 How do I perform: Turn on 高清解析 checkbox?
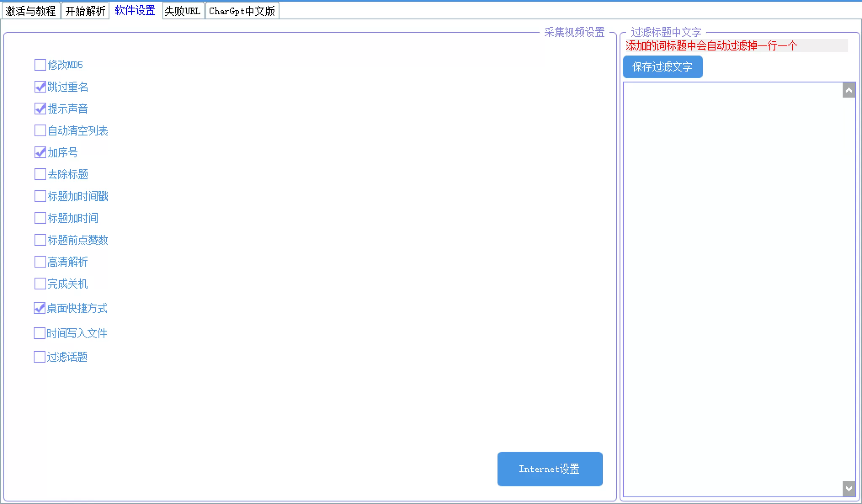(40, 262)
